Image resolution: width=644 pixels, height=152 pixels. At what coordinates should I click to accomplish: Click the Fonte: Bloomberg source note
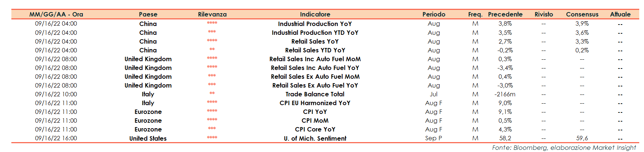564,148
